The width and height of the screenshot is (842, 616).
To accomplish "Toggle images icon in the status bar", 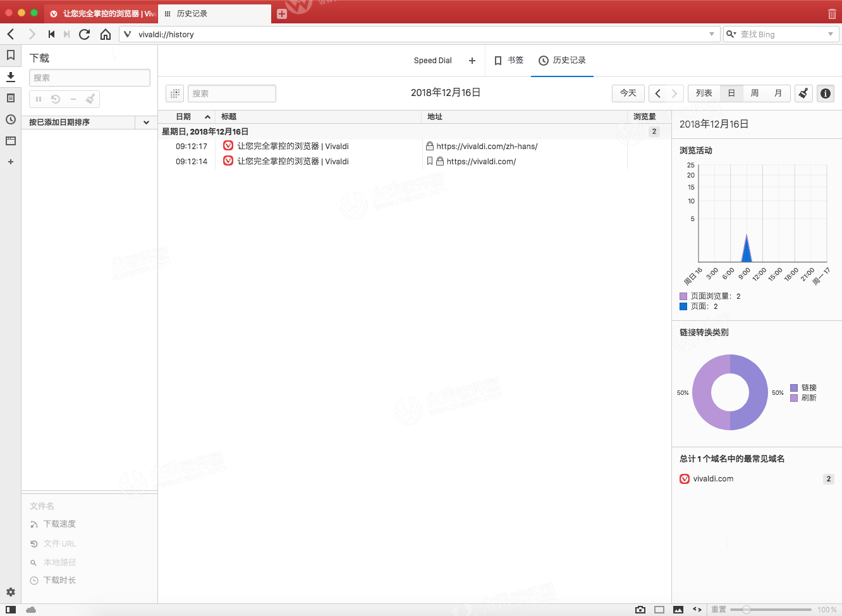I will point(678,609).
